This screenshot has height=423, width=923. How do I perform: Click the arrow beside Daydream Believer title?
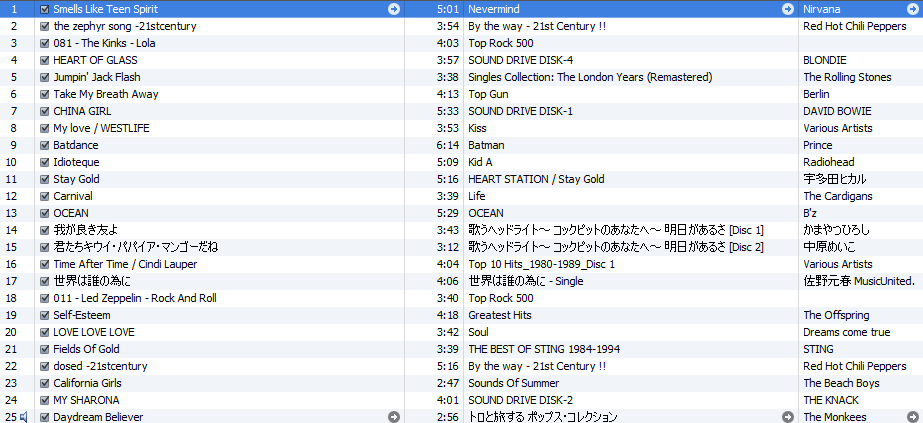coord(394,417)
